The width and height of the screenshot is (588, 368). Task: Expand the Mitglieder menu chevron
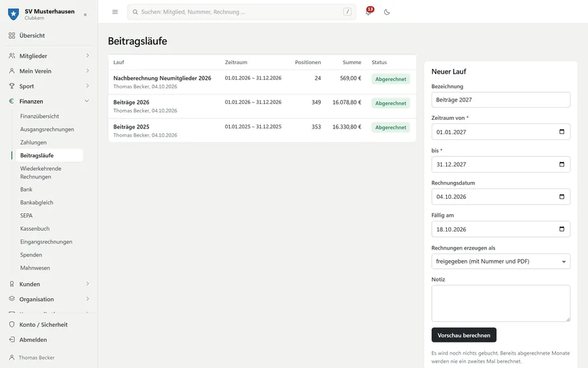[88, 56]
